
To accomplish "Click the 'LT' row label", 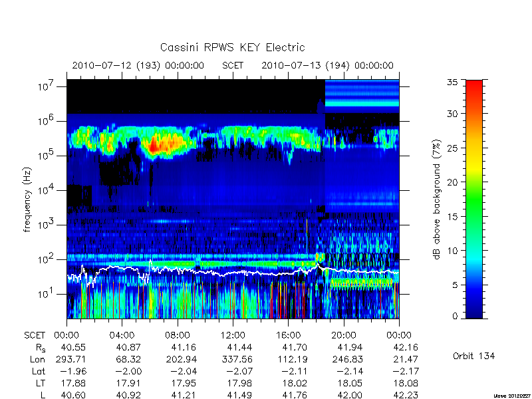I will point(41,383).
